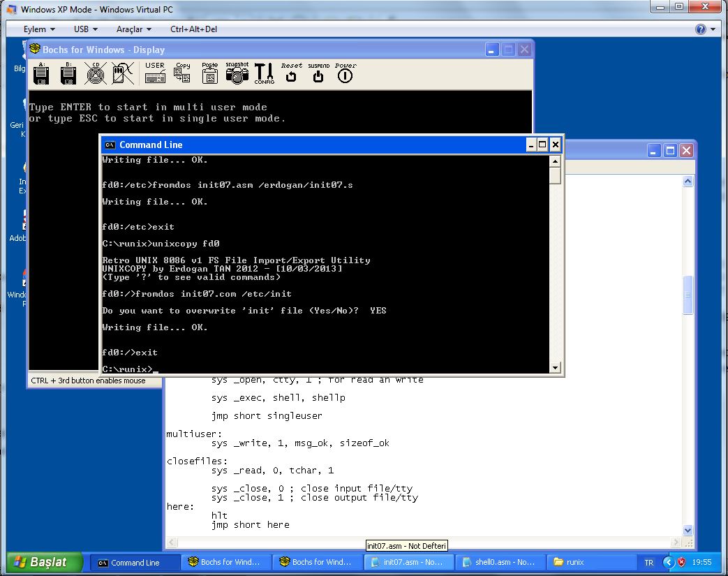The height and width of the screenshot is (576, 728).
Task: Maximize the Notepad window behind
Action: click(x=670, y=151)
